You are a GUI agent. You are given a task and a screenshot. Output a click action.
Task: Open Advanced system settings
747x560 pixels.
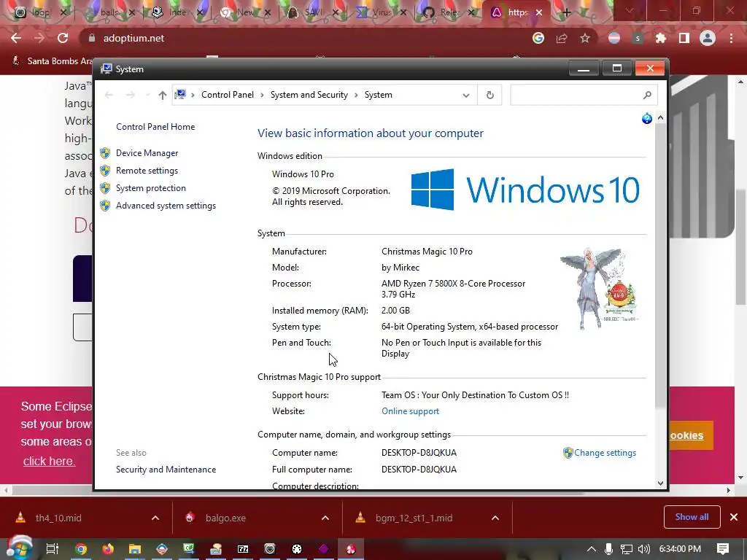pyautogui.click(x=166, y=206)
